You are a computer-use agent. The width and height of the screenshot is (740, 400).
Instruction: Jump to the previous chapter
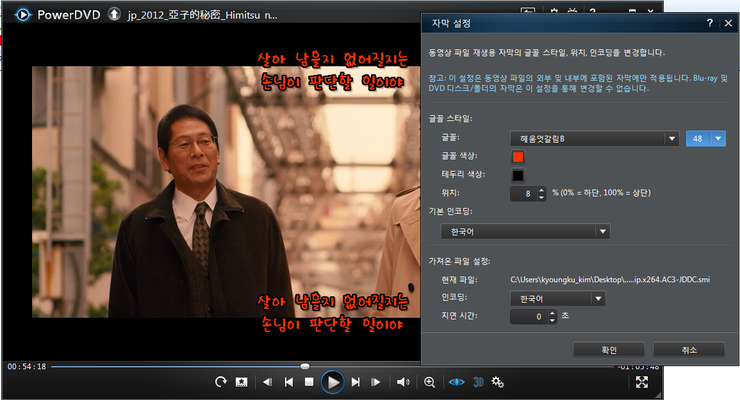click(x=289, y=382)
